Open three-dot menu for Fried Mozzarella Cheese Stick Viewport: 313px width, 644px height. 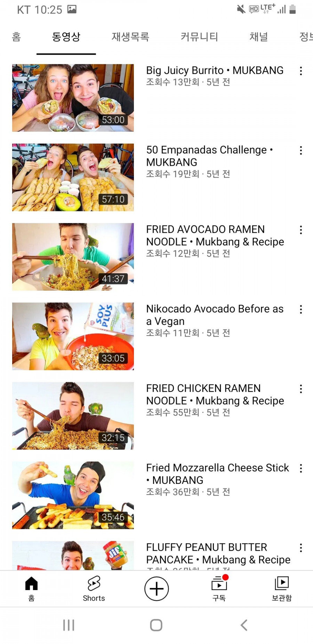pos(301,468)
